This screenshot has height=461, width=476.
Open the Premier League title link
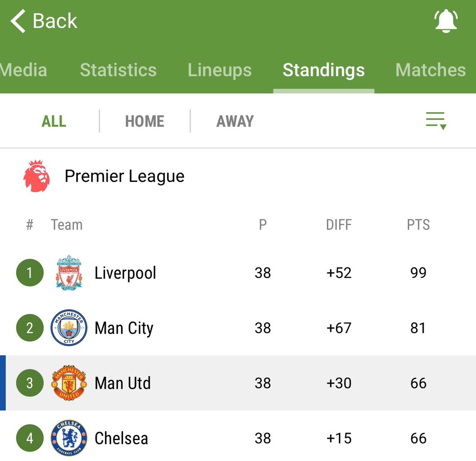[125, 176]
